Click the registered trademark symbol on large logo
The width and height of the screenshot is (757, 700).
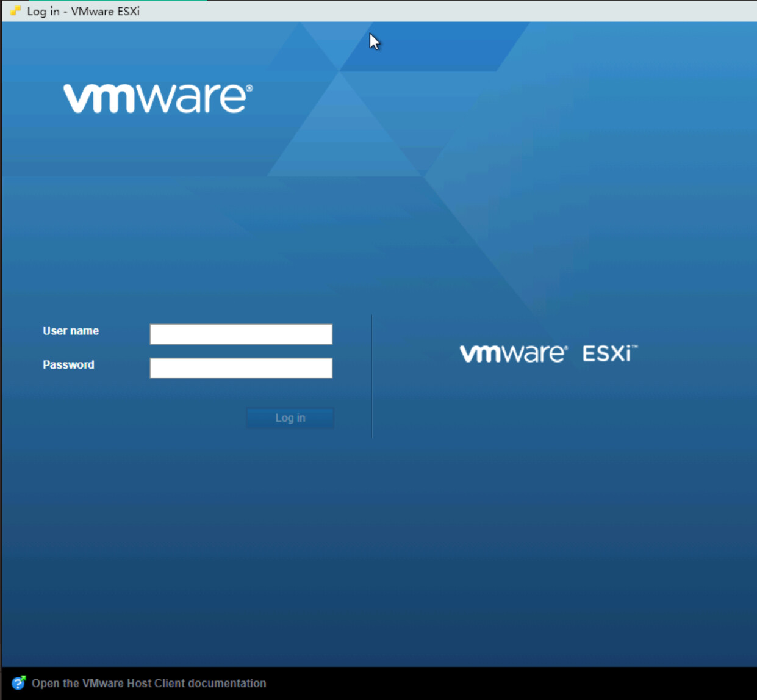click(x=249, y=88)
